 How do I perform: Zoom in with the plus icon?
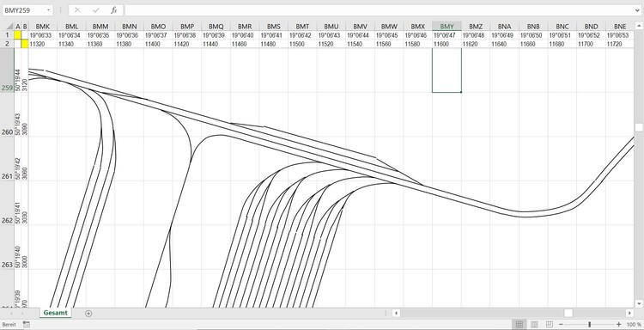(618, 325)
